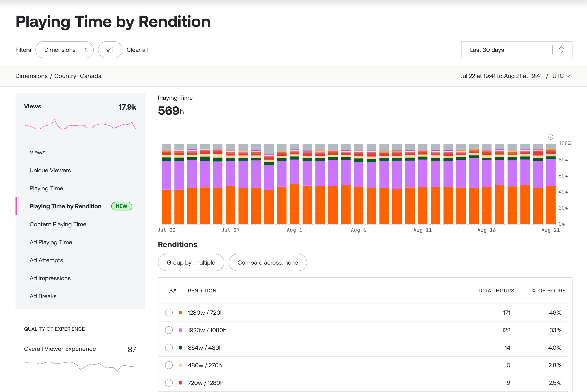This screenshot has width=587, height=392.
Task: Select the 854w / 480h radio button
Action: [x=169, y=348]
